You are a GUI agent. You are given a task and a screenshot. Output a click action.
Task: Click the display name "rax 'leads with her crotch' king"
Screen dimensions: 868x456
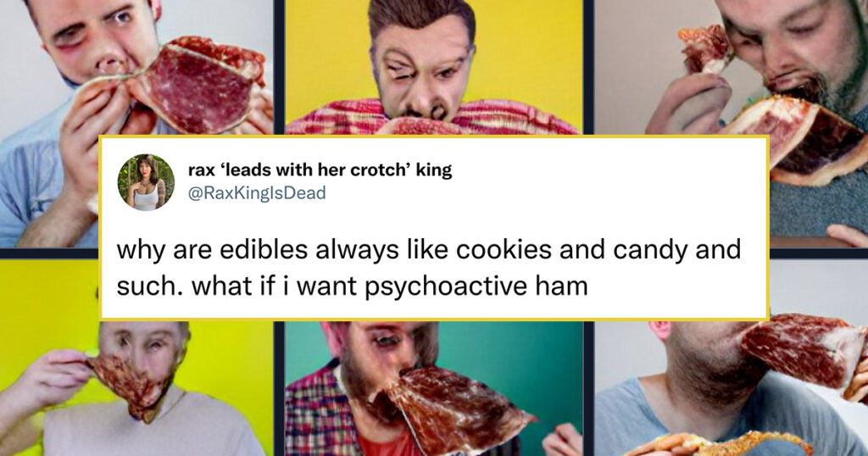point(320,170)
